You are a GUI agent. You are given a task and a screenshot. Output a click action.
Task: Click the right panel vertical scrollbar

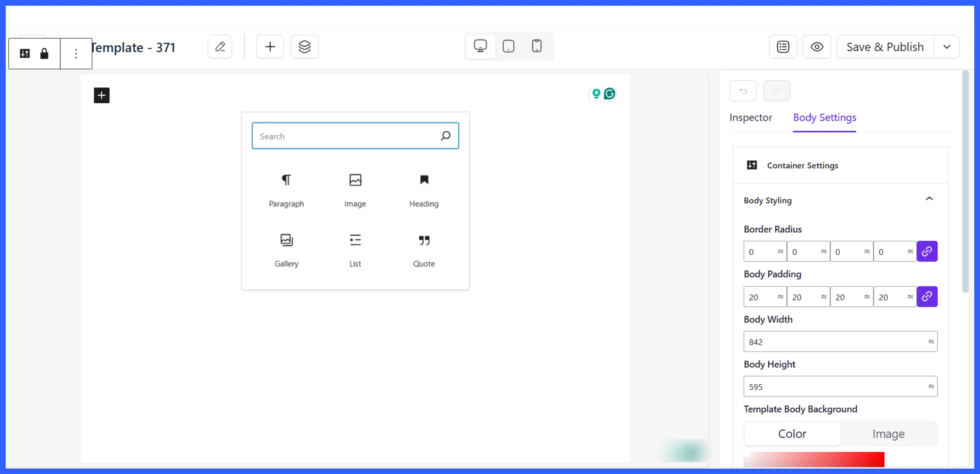(x=965, y=182)
